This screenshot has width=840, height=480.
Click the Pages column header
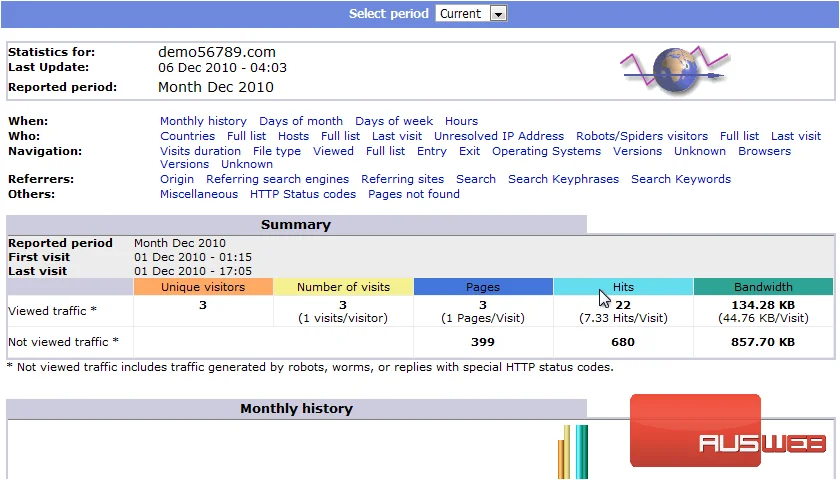tap(483, 287)
